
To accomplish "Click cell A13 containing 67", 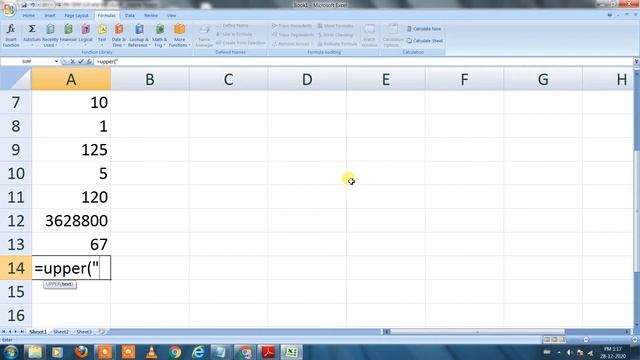I will click(x=71, y=244).
